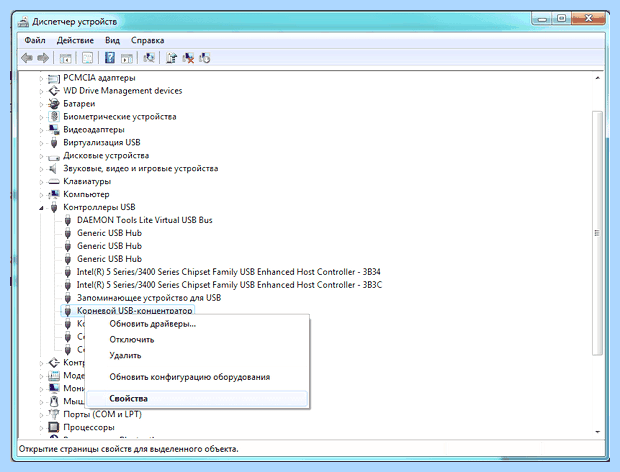This screenshot has height=472, width=620.
Task: Choose Удалить in the context menu
Action: pos(197,356)
